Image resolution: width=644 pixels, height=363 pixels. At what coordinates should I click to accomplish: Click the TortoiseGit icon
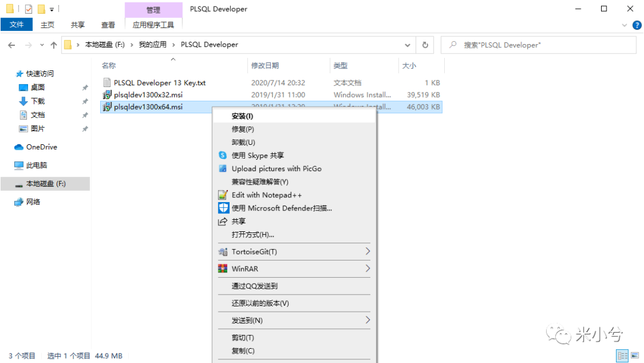[x=222, y=252]
